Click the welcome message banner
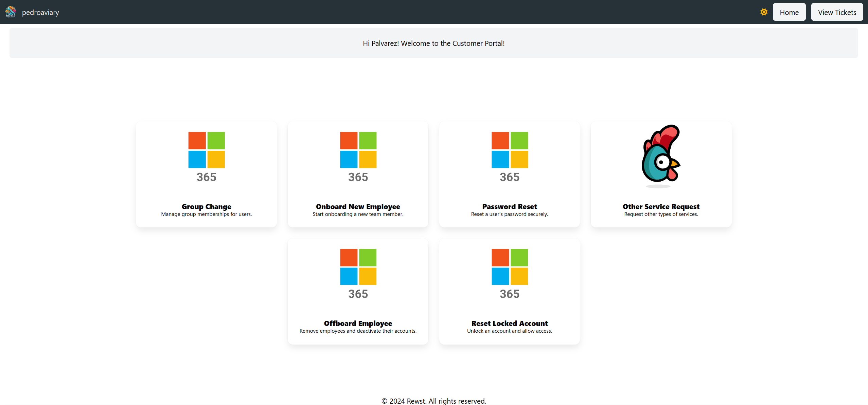 point(433,43)
